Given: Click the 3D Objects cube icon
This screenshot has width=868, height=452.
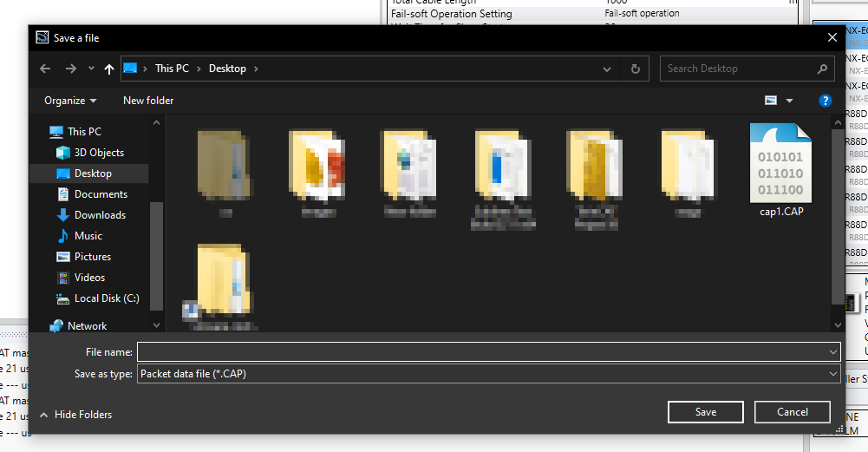Looking at the screenshot, I should 63,153.
